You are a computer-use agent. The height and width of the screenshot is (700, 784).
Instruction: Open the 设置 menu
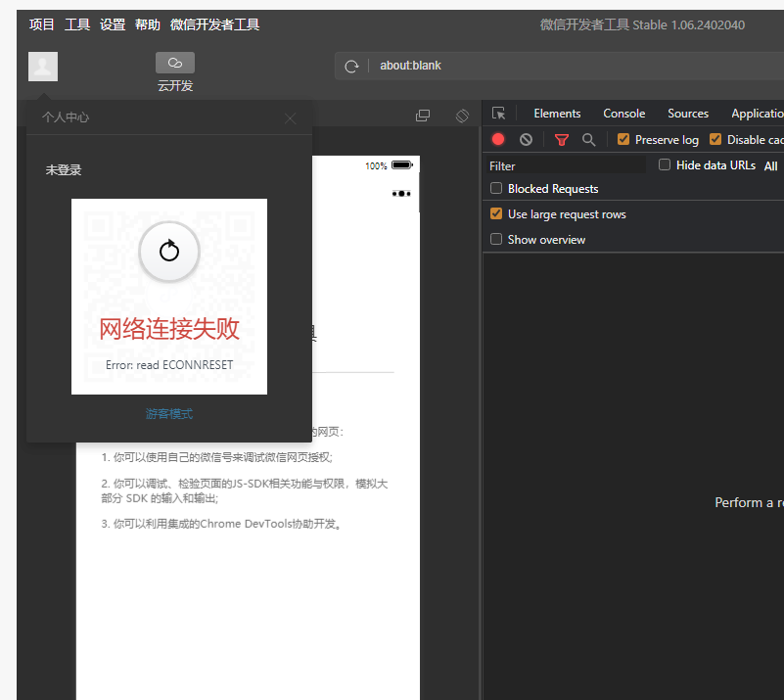113,24
